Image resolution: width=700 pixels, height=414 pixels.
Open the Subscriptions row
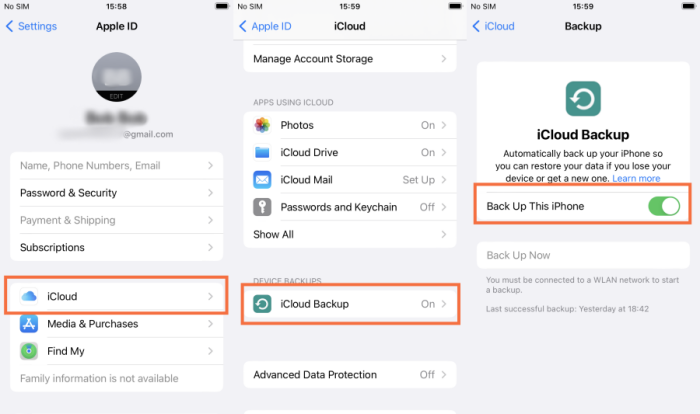117,247
